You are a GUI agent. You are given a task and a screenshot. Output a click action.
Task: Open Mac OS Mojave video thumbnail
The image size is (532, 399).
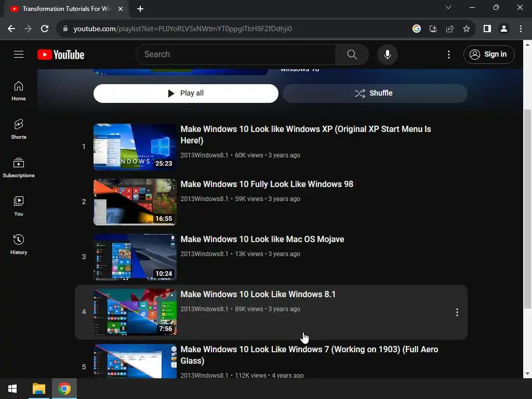[135, 257]
